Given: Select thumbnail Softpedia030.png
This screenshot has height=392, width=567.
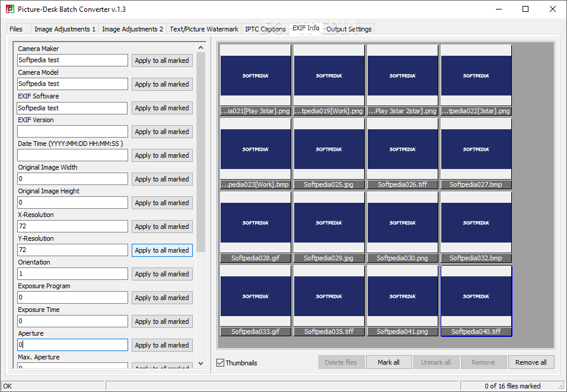Looking at the screenshot, I should pyautogui.click(x=403, y=227).
